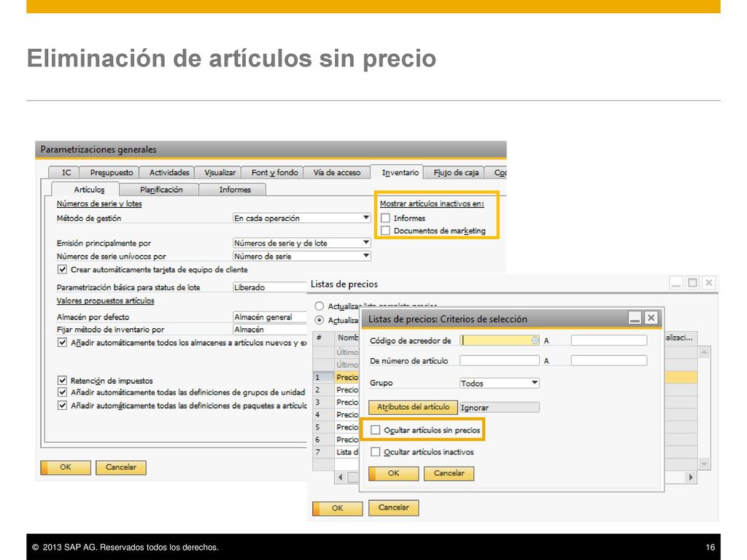This screenshot has width=747, height=560.
Task: Open the IC tab in Parametrizaciones generales
Action: [66, 172]
